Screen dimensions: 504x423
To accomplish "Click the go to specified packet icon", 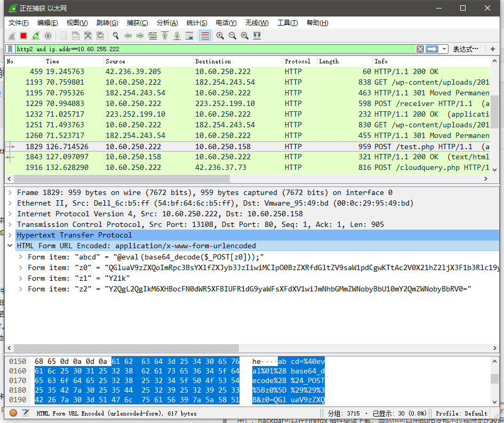I will pyautogui.click(x=153, y=36).
